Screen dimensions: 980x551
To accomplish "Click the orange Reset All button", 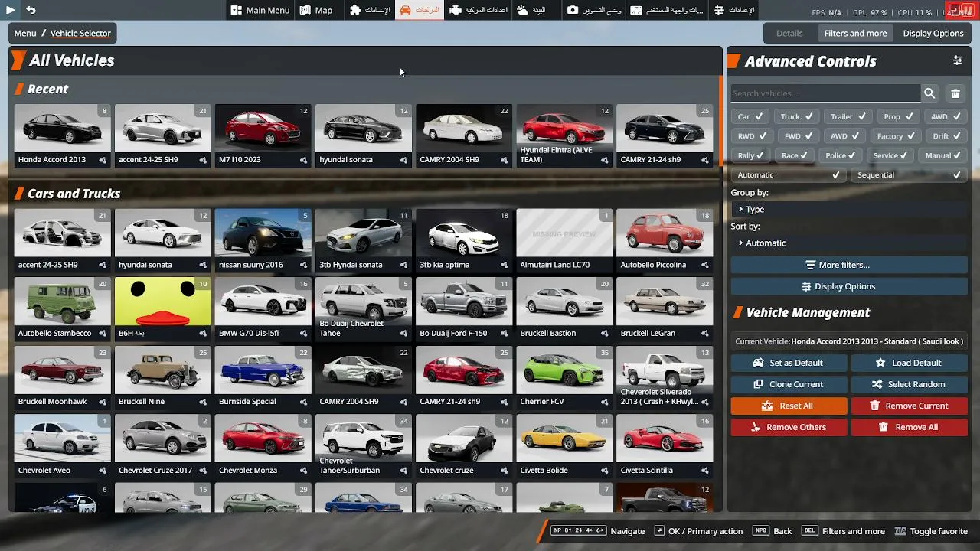I will tap(789, 406).
